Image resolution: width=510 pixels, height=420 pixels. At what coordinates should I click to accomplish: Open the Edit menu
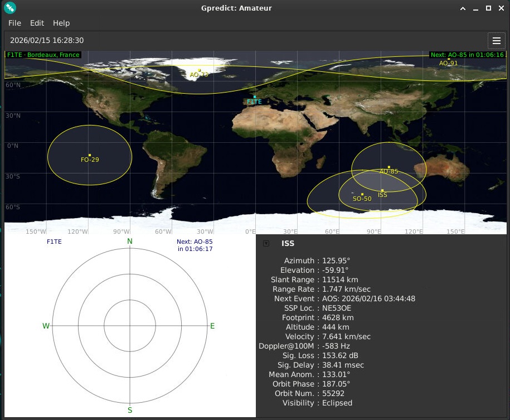[x=37, y=23]
